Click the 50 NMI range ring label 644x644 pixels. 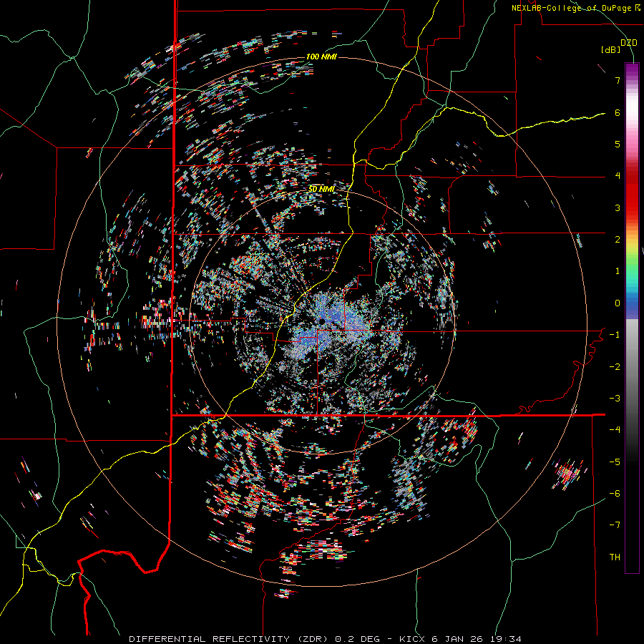tap(321, 189)
